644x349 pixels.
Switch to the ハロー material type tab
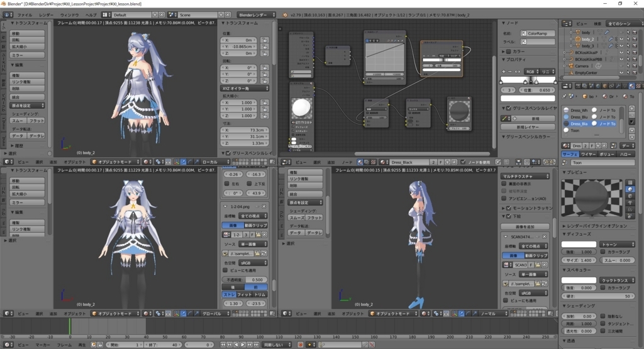[x=626, y=154]
